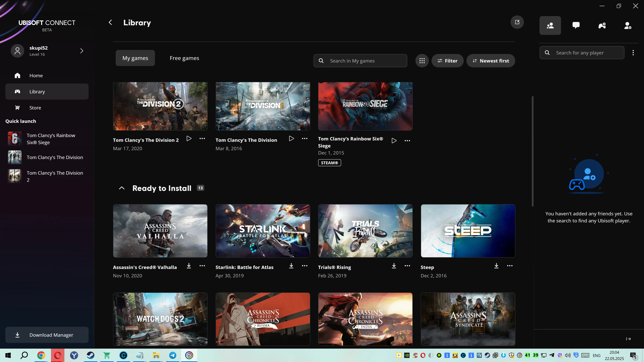The height and width of the screenshot is (362, 644).
Task: Click the Search for any player field
Action: (x=582, y=53)
